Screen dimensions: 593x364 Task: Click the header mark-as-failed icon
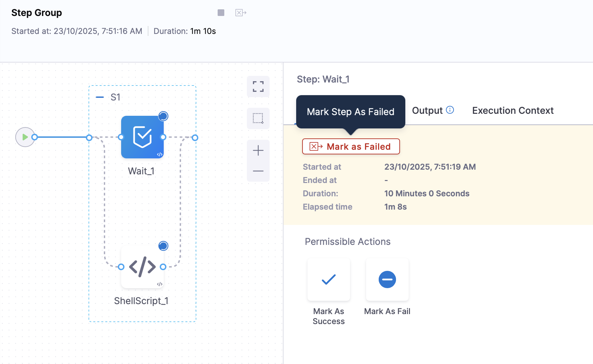pyautogui.click(x=241, y=13)
